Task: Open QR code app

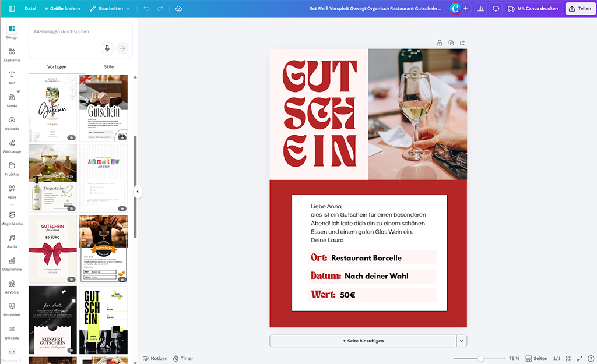Action: tap(12, 333)
